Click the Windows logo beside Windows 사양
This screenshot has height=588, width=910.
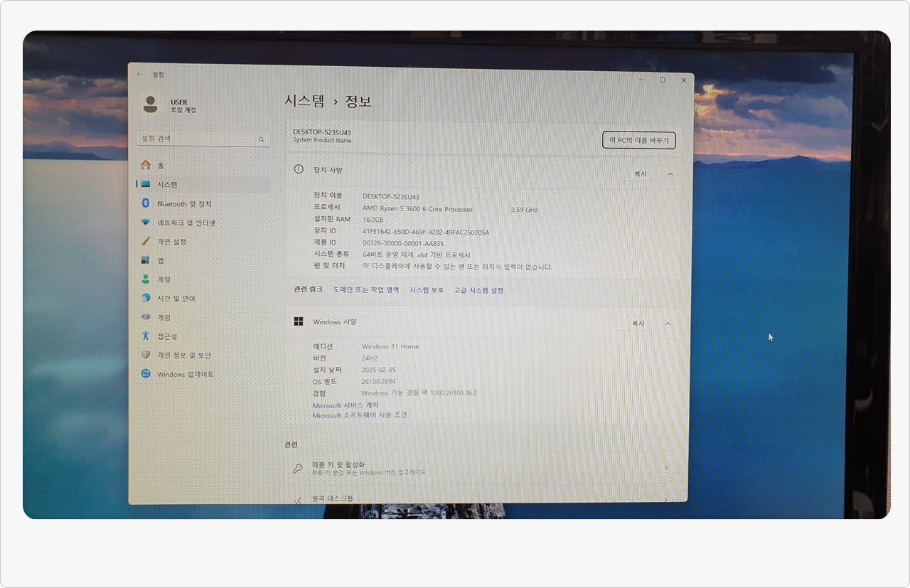pos(299,321)
